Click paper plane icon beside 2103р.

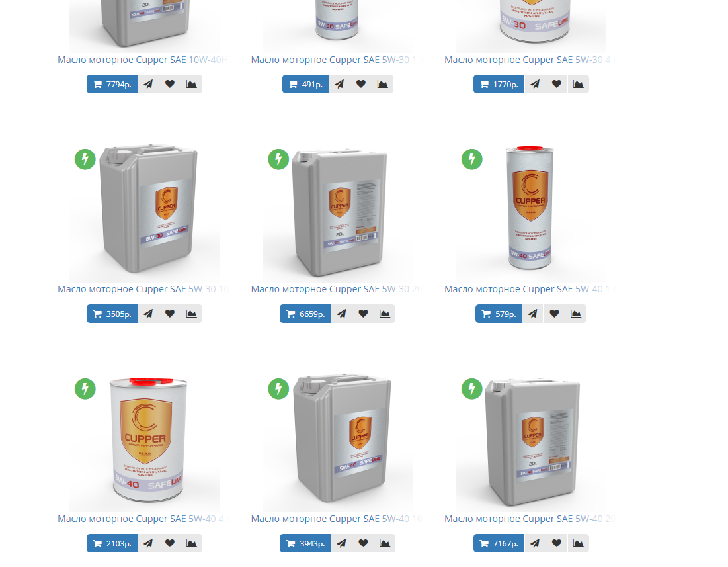click(x=148, y=543)
